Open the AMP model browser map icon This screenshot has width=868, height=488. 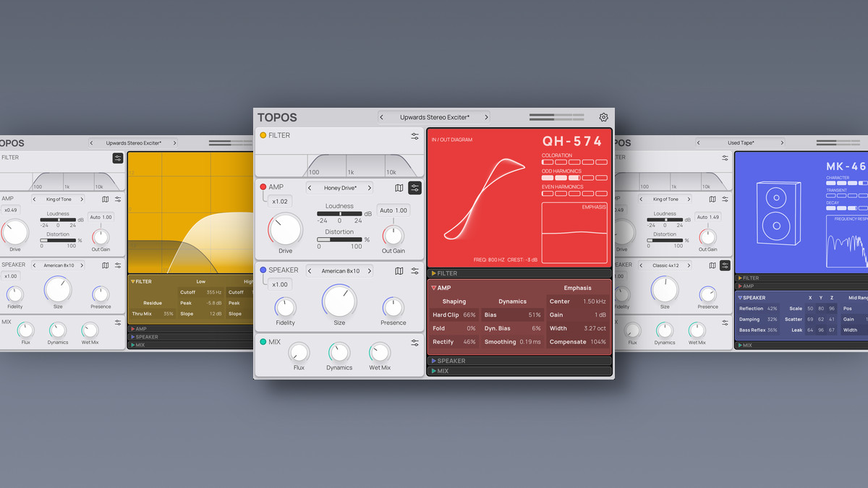click(399, 187)
